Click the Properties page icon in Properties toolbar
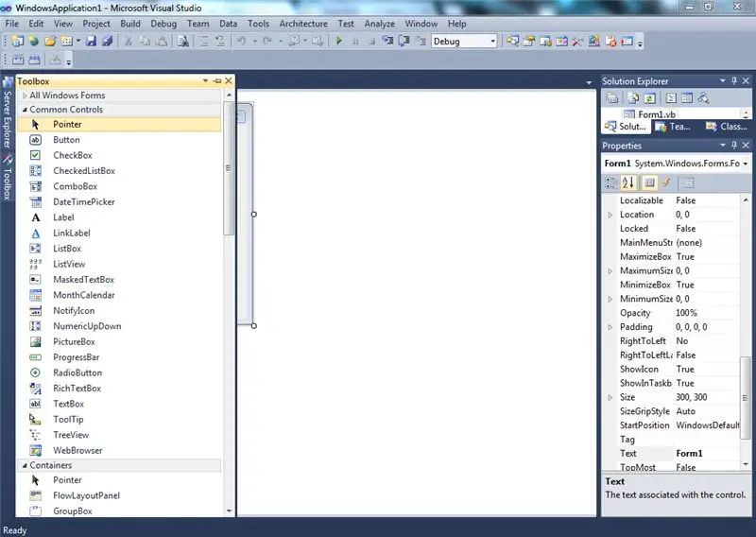This screenshot has width=756, height=537. click(689, 182)
